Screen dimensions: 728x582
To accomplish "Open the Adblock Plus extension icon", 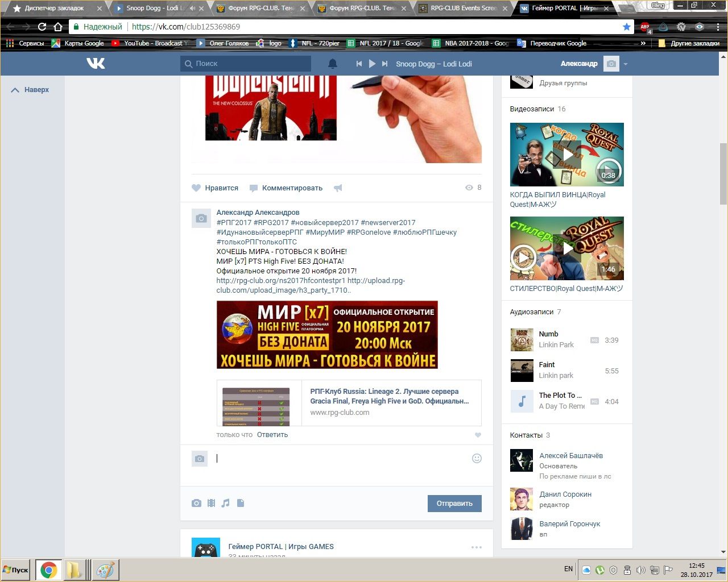I will 645,27.
